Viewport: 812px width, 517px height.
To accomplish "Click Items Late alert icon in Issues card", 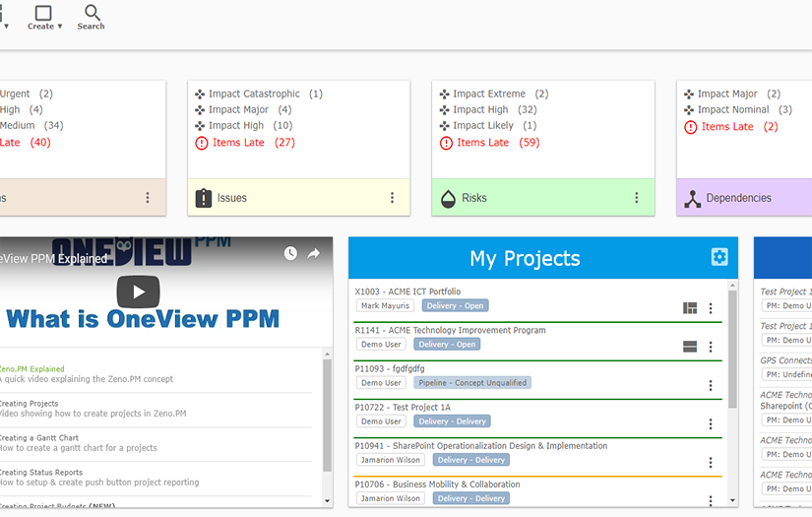I will (202, 143).
